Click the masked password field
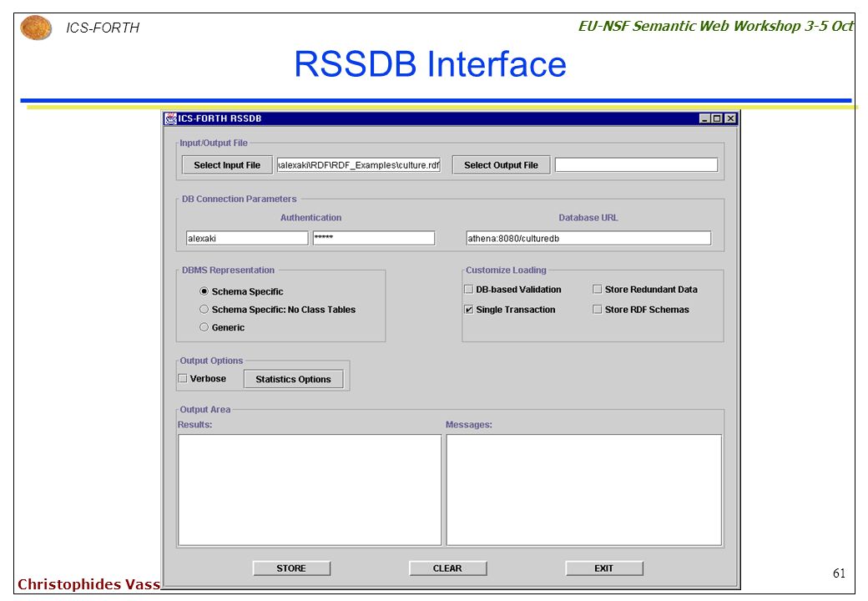Image resolution: width=868 pixels, height=601 pixels. tap(374, 238)
